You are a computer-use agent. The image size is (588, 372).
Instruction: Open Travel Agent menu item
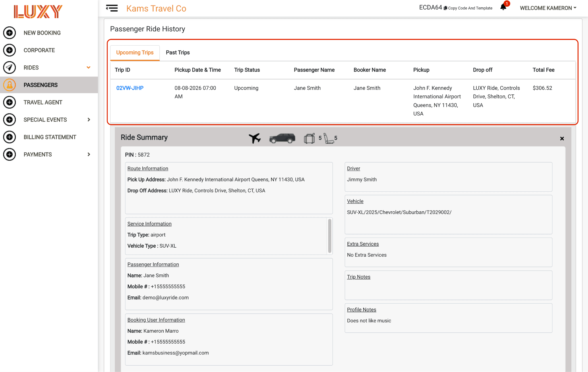[43, 102]
